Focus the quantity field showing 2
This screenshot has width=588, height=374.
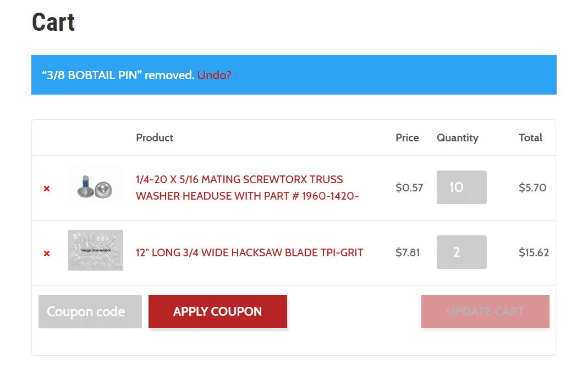click(x=461, y=252)
